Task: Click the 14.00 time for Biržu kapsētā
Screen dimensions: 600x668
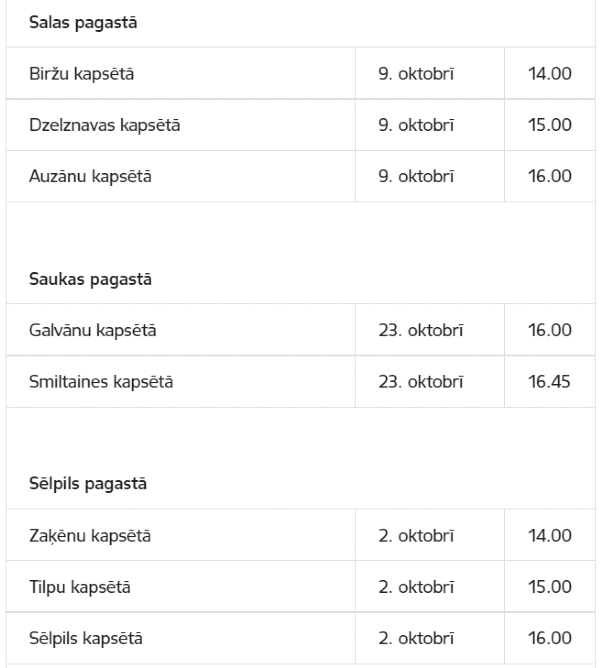Action: point(550,73)
